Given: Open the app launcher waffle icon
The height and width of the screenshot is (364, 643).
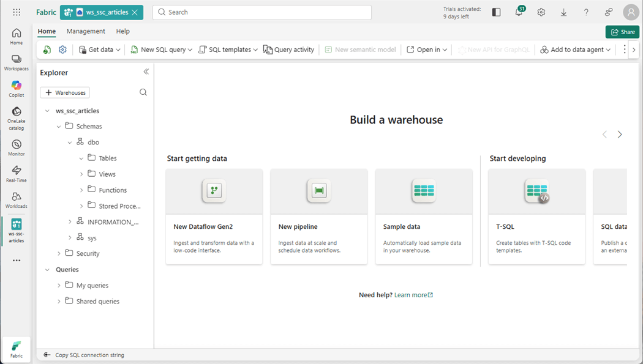Looking at the screenshot, I should (x=17, y=12).
